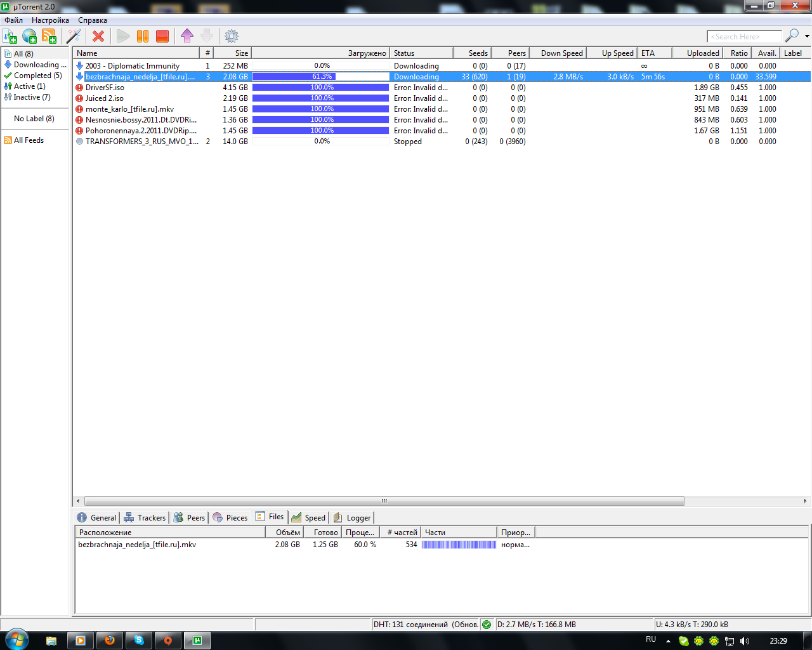Click the Move Down Queue arrow icon
This screenshot has width=812, height=650.
(x=207, y=36)
